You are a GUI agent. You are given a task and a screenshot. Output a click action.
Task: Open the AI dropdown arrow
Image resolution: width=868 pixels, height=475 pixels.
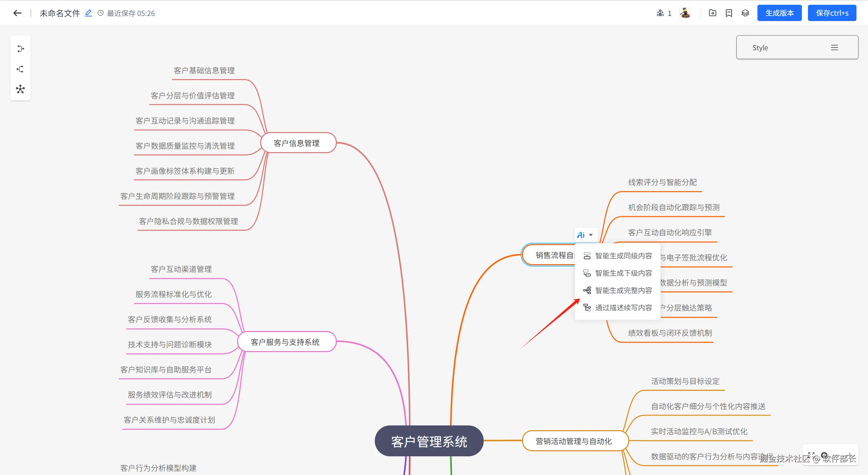click(591, 235)
